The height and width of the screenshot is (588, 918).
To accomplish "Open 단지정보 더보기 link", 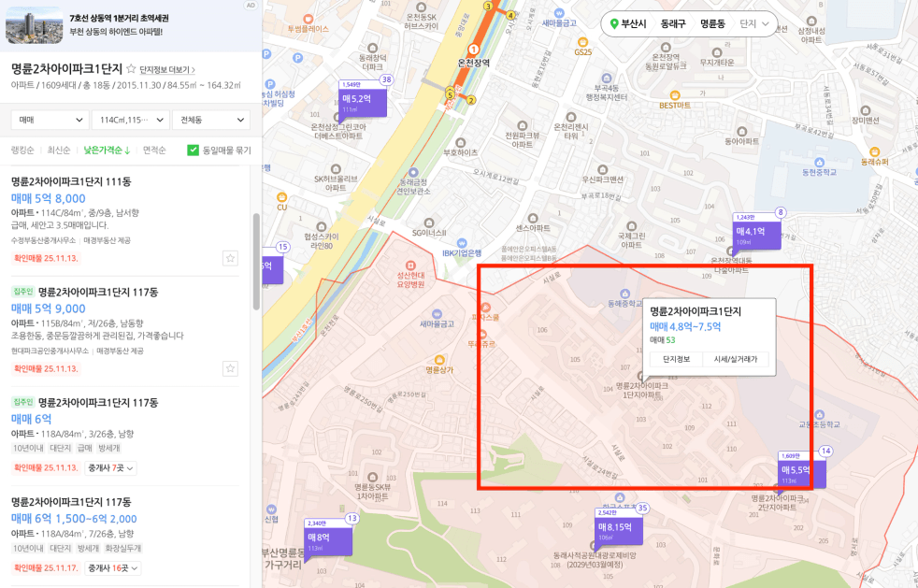I will 167,70.
